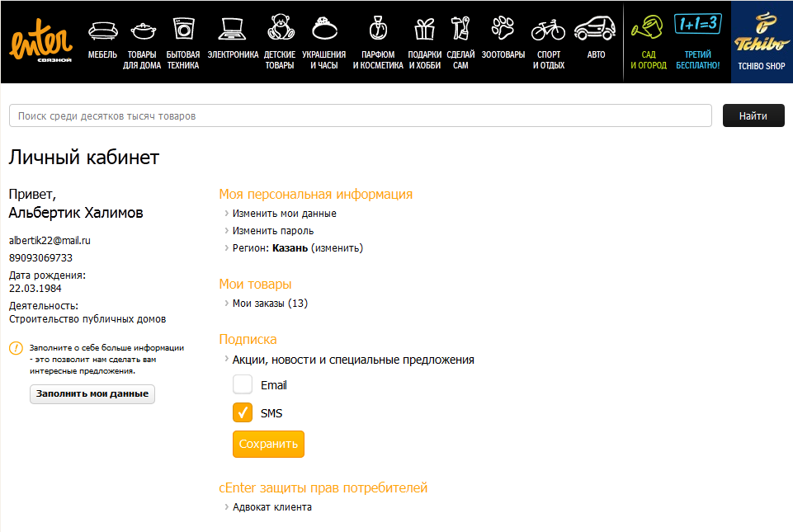Image resolution: width=793 pixels, height=532 pixels.
Task: Open Подарки и хобби gift box icon
Action: [x=424, y=29]
